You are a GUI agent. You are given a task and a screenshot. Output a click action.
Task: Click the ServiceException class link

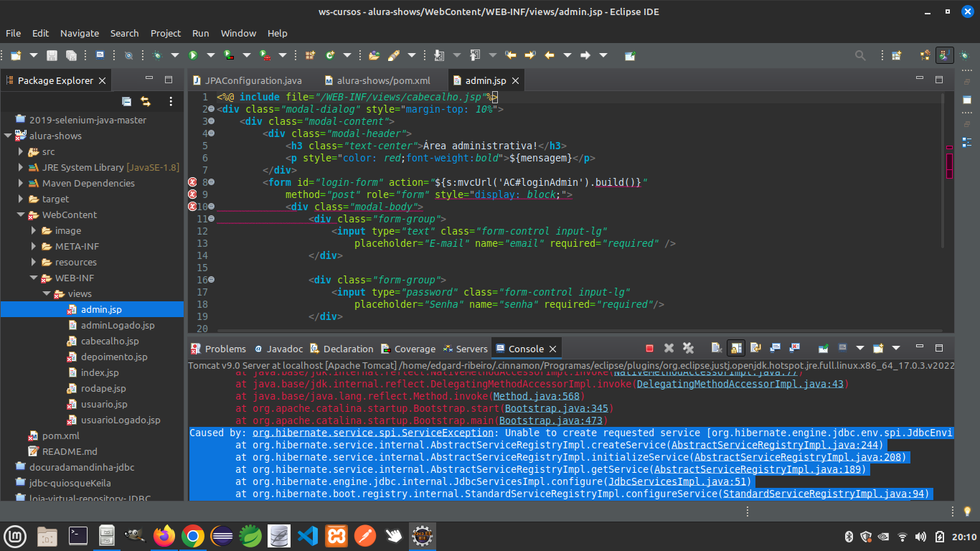[x=373, y=433]
